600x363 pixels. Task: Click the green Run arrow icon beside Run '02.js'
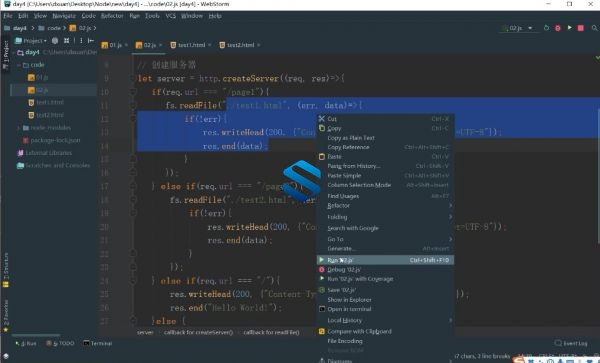[x=322, y=260]
